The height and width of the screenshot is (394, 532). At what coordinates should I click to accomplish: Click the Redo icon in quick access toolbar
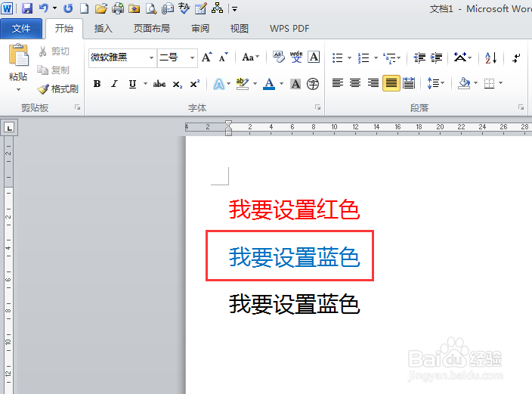(68, 8)
